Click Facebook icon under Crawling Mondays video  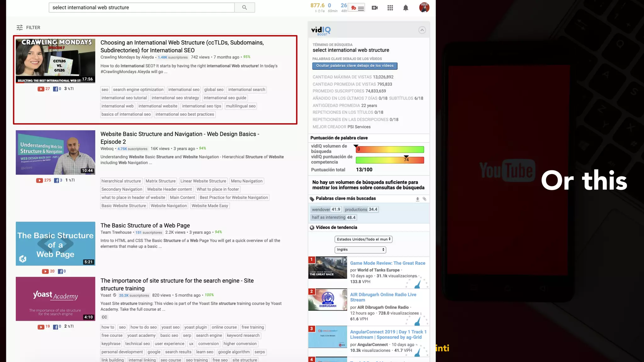click(55, 89)
